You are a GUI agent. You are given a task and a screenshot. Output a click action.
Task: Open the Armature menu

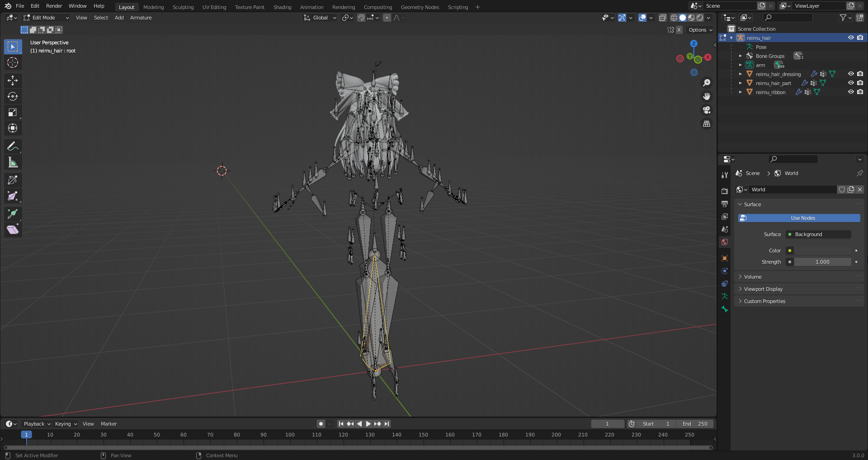point(141,18)
